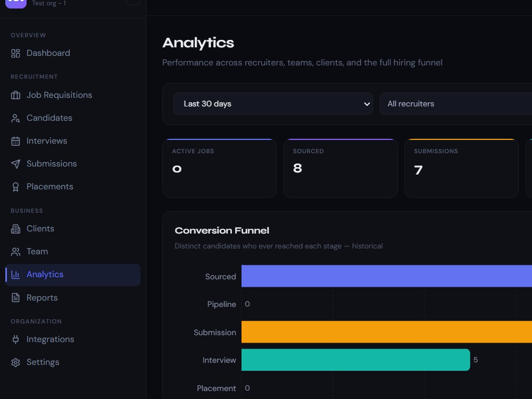Image resolution: width=532 pixels, height=399 pixels.
Task: Open the All recruiters filter
Action: click(x=456, y=104)
